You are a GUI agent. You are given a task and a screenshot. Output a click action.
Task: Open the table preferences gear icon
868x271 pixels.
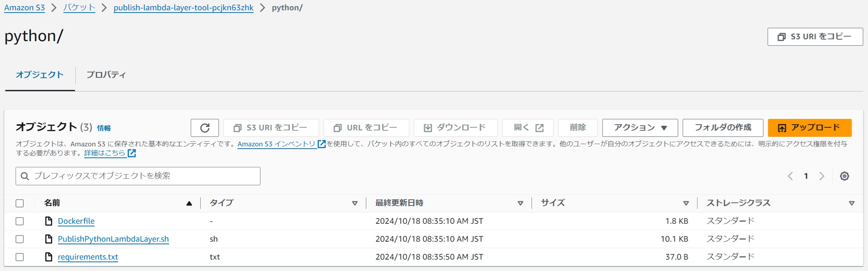click(844, 176)
